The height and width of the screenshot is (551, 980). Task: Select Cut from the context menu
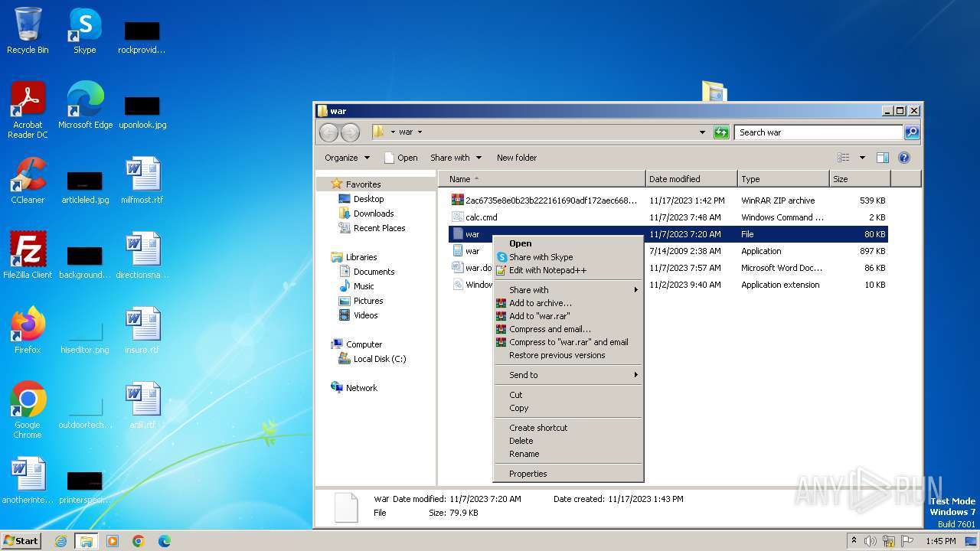(x=567, y=395)
